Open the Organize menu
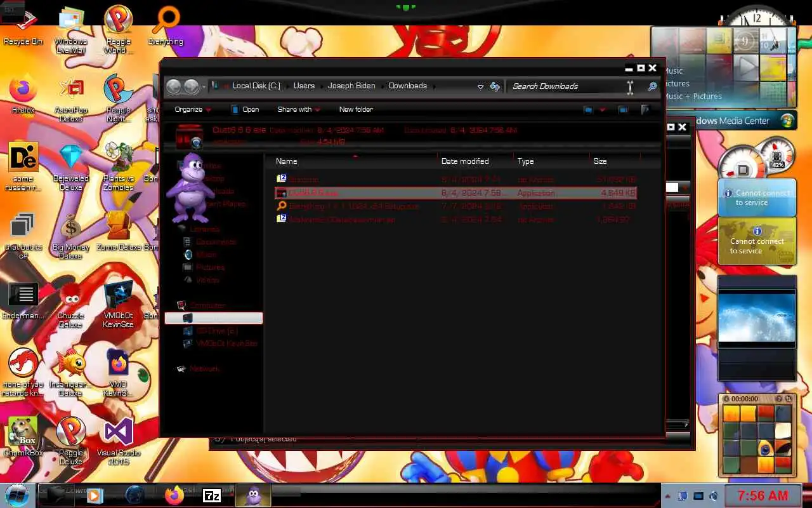The height and width of the screenshot is (508, 812). pyautogui.click(x=193, y=109)
